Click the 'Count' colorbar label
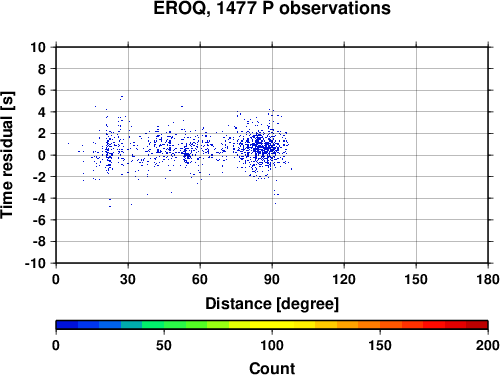The height and width of the screenshot is (375, 500). click(272, 368)
